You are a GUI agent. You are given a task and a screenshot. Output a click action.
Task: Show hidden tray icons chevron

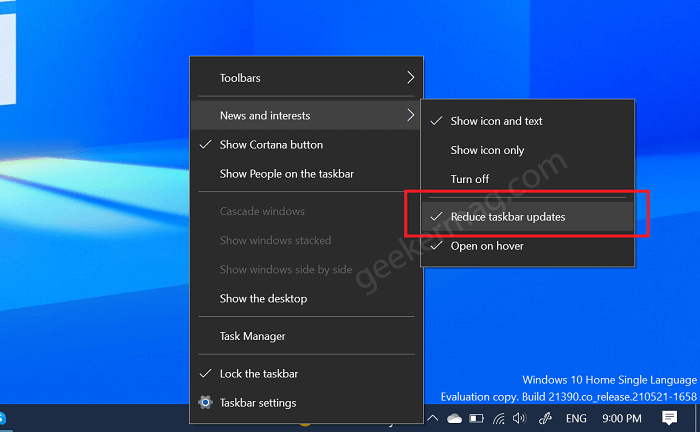(433, 418)
